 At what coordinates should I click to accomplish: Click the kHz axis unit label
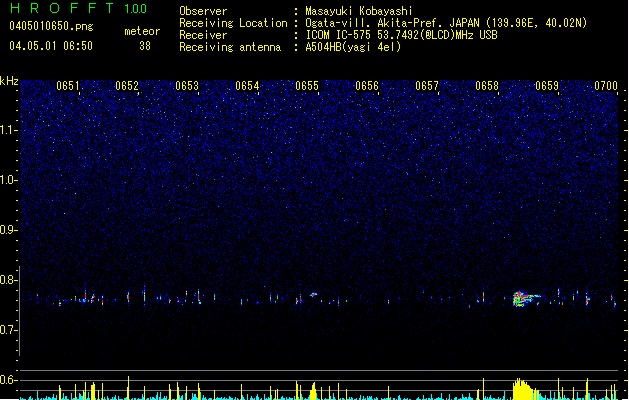[9, 81]
